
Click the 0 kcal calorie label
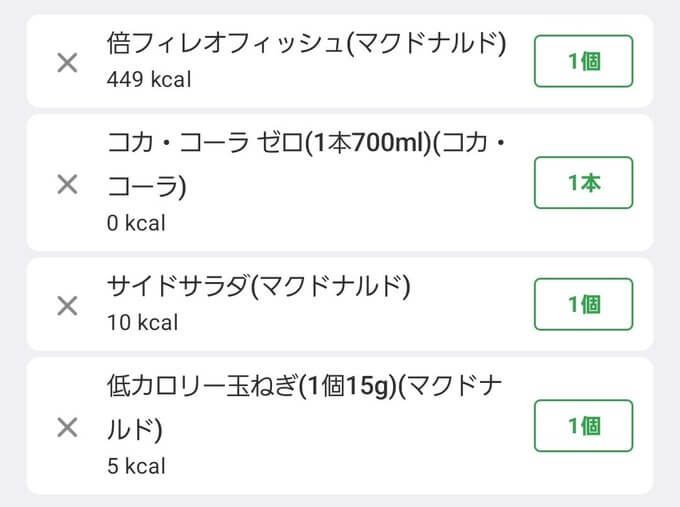[136, 223]
